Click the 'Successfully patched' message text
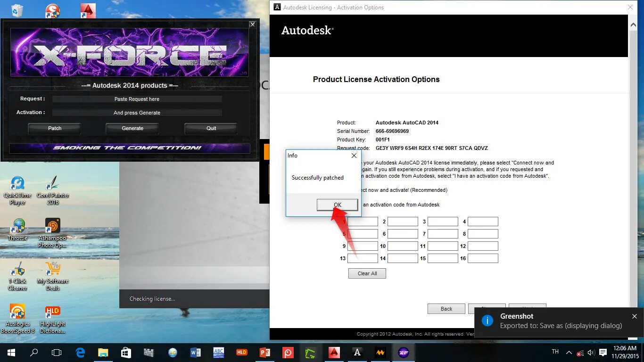This screenshot has width=644, height=362. (x=318, y=178)
